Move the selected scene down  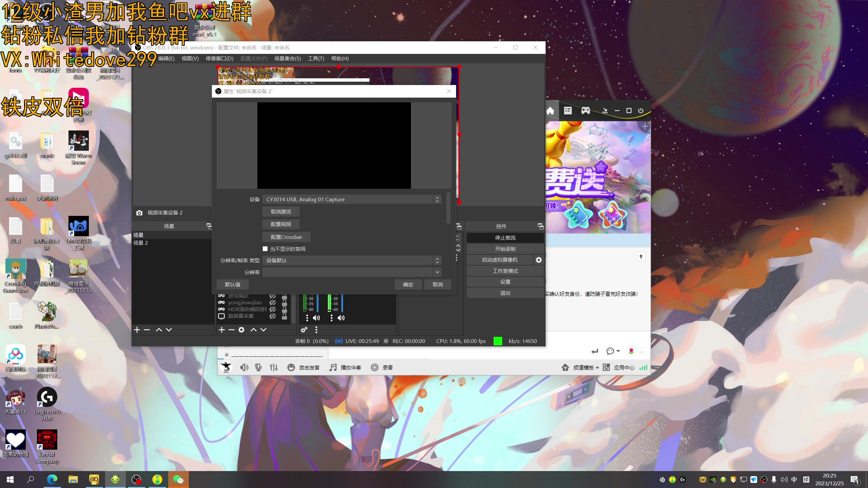click(x=169, y=330)
